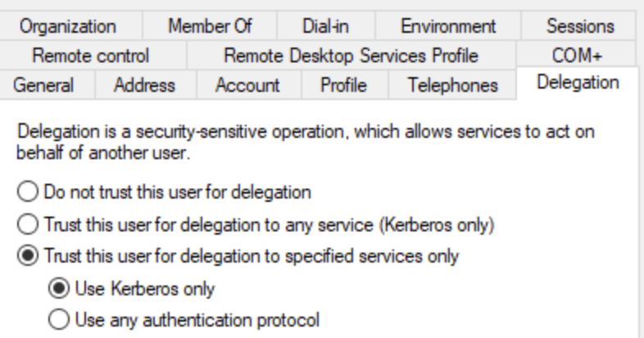644x338 pixels.
Task: Click the active Delegation tab
Action: pyautogui.click(x=578, y=83)
